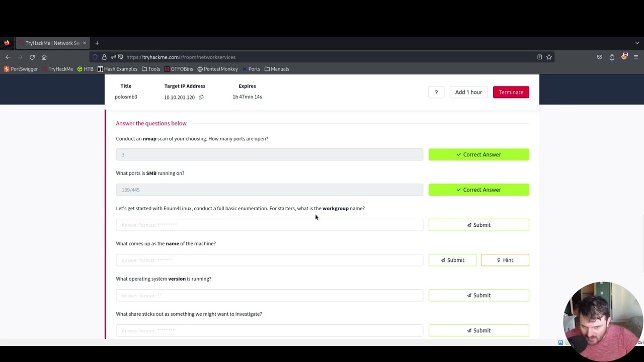
Task: Open a new browser tab
Action: (x=97, y=43)
